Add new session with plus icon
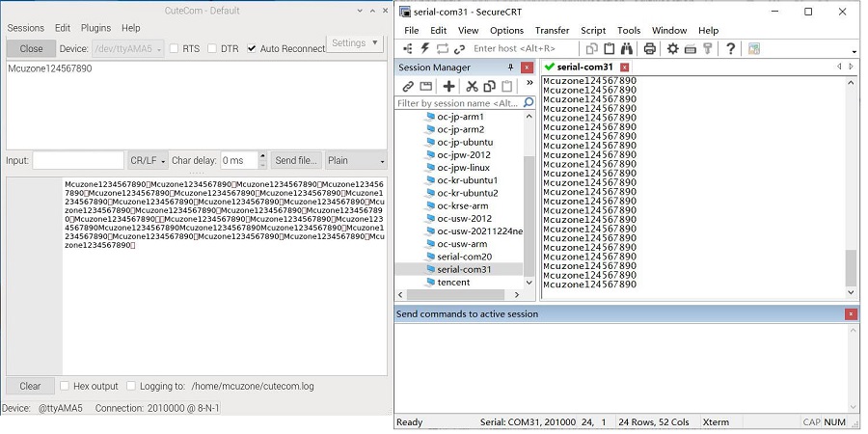Viewport: 868px width, 434px height. pyautogui.click(x=448, y=86)
